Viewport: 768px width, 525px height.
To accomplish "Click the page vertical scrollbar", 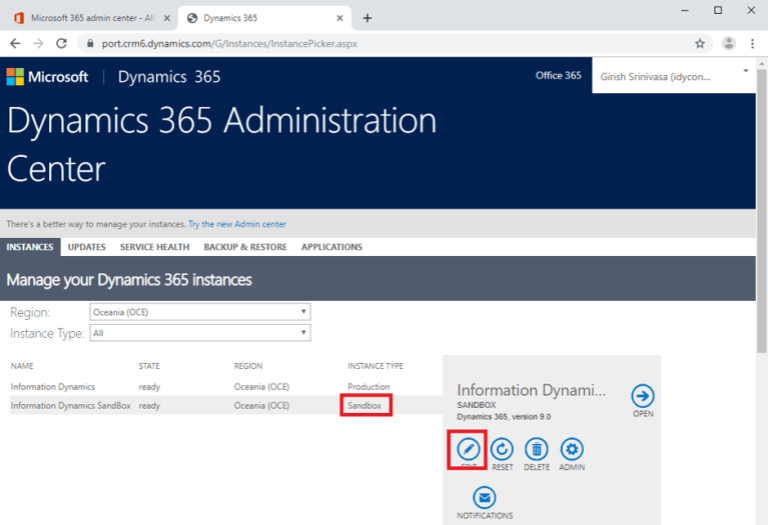I will click(x=761, y=211).
